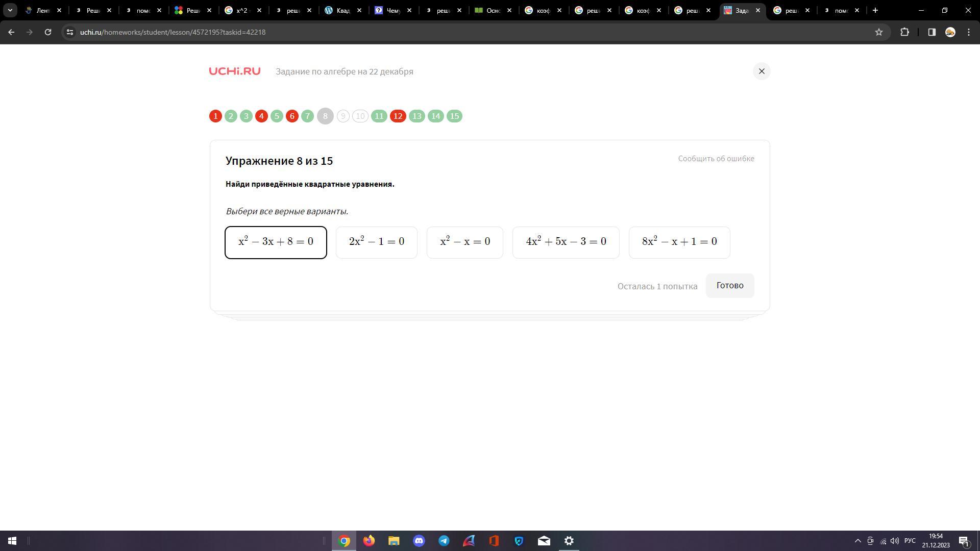The width and height of the screenshot is (980, 551).
Task: Open Telegram from the taskbar
Action: tap(444, 541)
